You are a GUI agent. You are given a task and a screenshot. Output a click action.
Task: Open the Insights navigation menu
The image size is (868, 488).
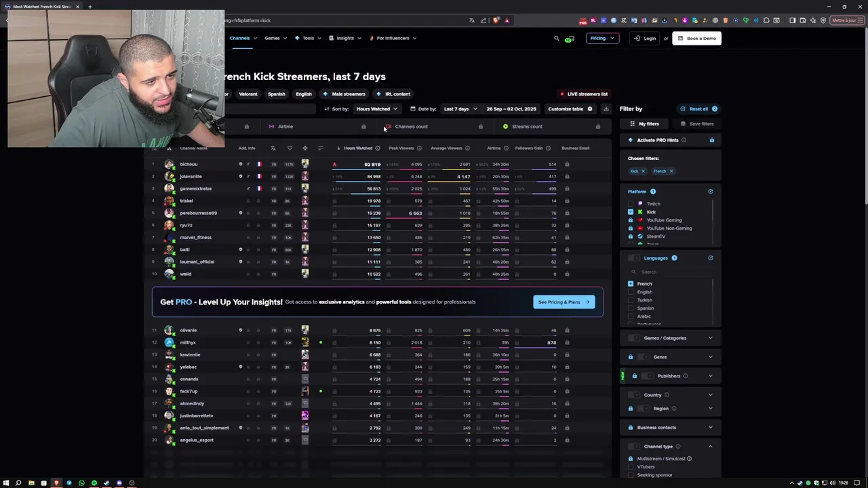pyautogui.click(x=345, y=38)
